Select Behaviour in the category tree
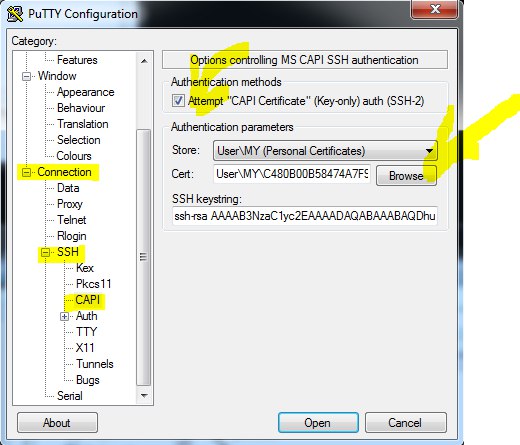 (x=81, y=108)
